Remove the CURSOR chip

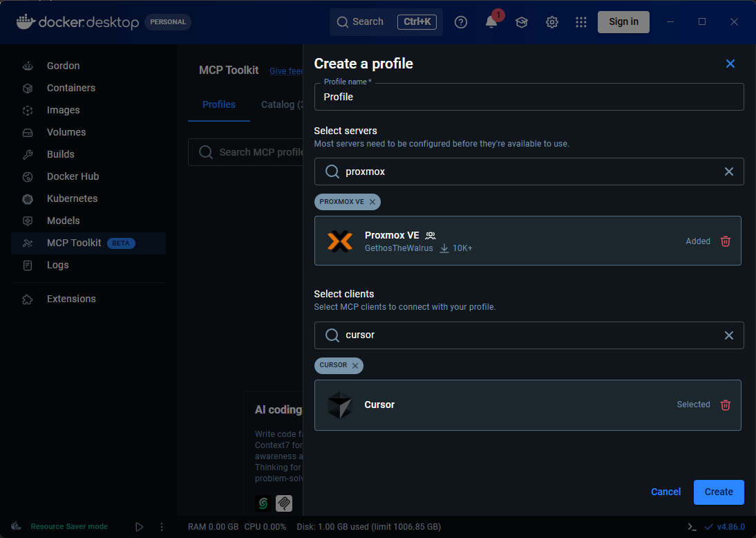click(355, 366)
